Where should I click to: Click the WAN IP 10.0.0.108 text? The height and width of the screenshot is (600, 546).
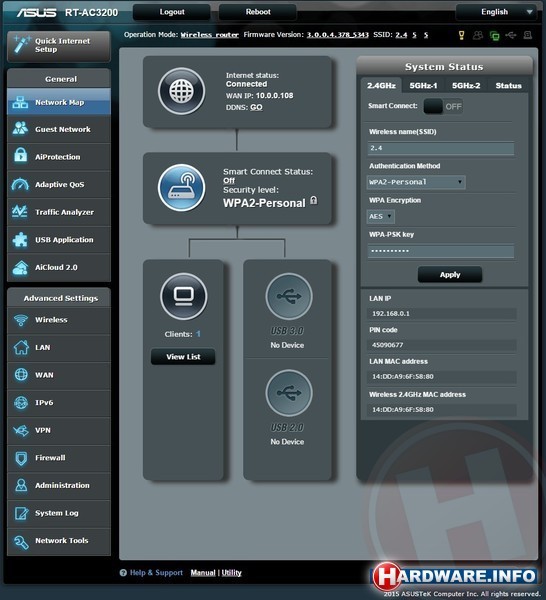pyautogui.click(x=259, y=96)
